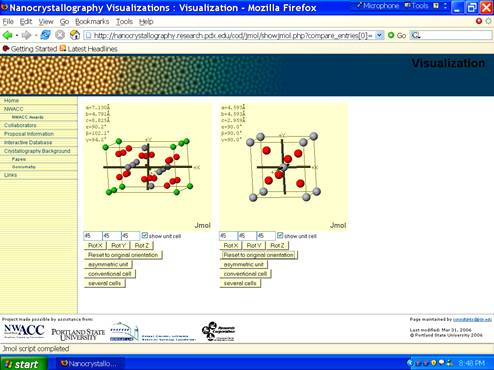The image size is (494, 370).
Task: Click Rot X under the left structure
Action: pyautogui.click(x=95, y=245)
